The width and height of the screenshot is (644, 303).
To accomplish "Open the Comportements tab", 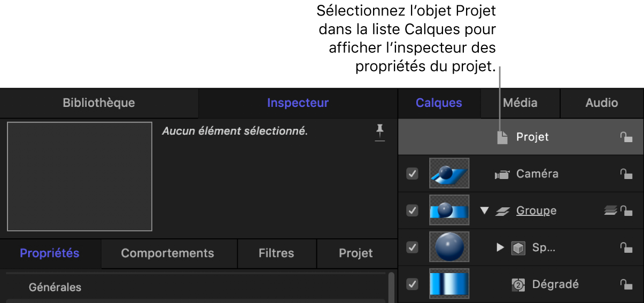I will (167, 253).
